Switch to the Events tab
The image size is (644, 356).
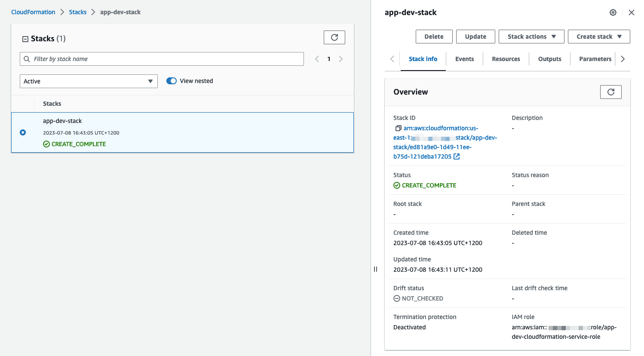[x=465, y=59]
